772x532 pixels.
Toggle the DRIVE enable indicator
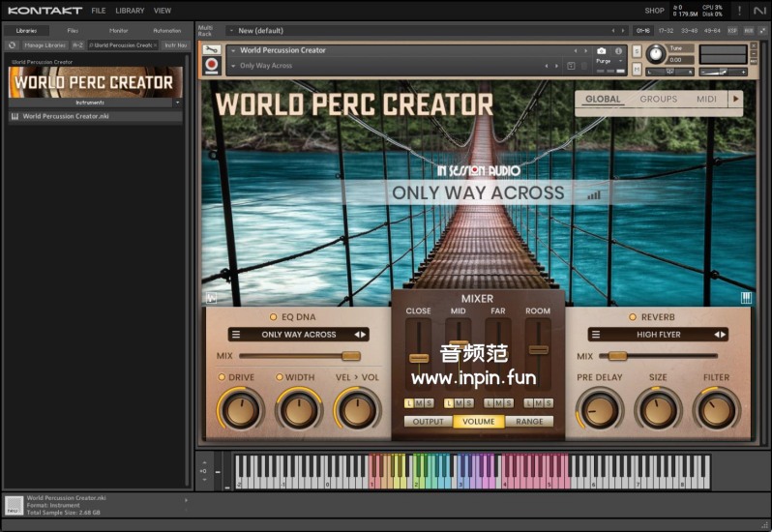click(221, 377)
